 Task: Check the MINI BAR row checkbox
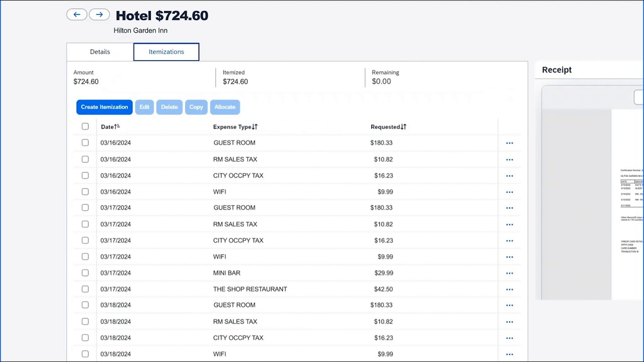click(x=85, y=273)
